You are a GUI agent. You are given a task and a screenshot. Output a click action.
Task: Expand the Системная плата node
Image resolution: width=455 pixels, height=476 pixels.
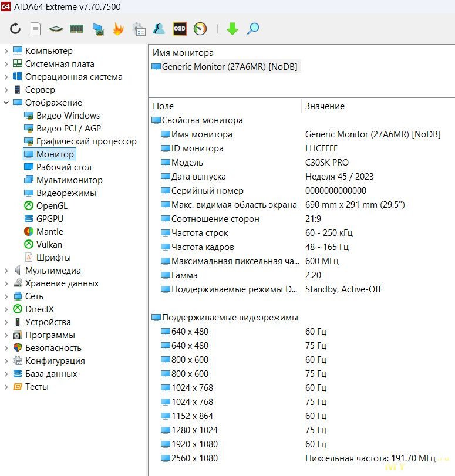pos(6,64)
